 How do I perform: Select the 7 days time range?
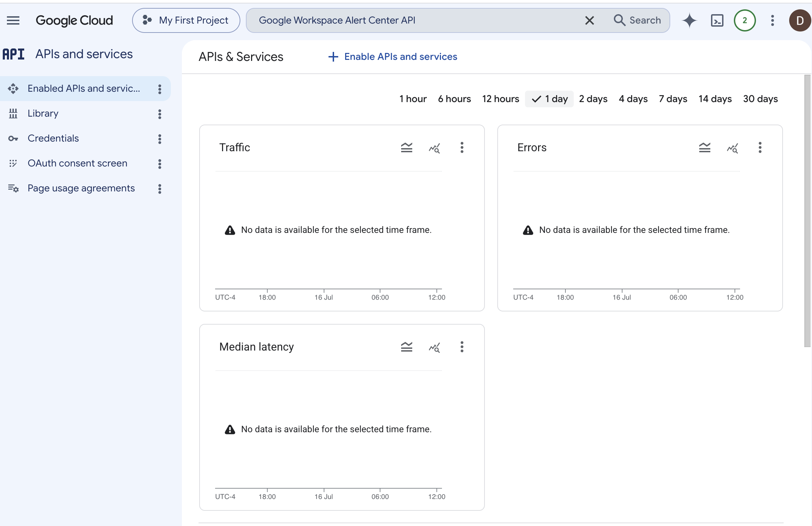[673, 99]
